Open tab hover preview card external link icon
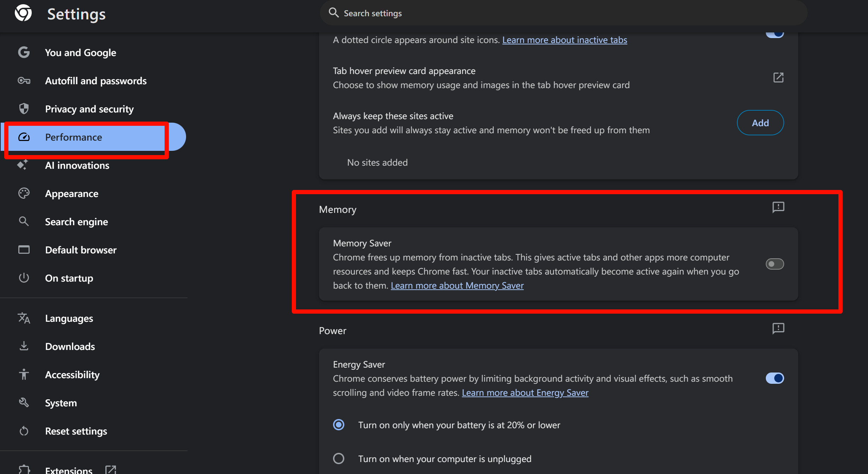 [x=778, y=78]
